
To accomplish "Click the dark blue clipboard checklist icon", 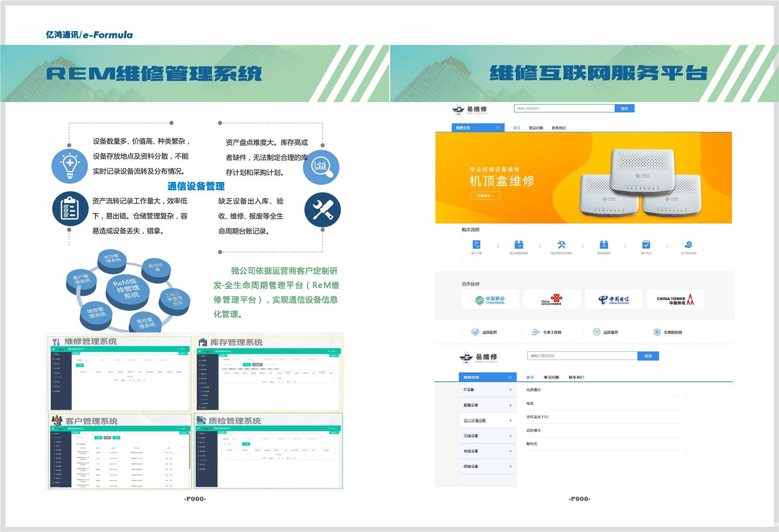I will tap(70, 209).
